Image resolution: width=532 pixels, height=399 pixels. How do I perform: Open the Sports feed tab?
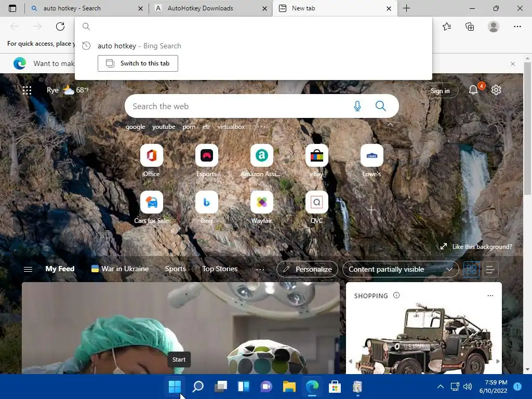point(176,269)
